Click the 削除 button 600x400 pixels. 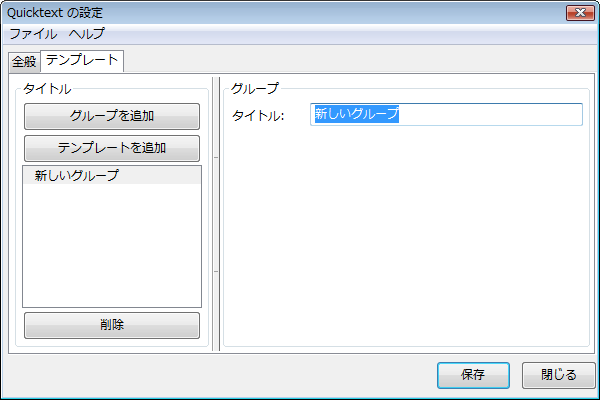[x=112, y=325]
